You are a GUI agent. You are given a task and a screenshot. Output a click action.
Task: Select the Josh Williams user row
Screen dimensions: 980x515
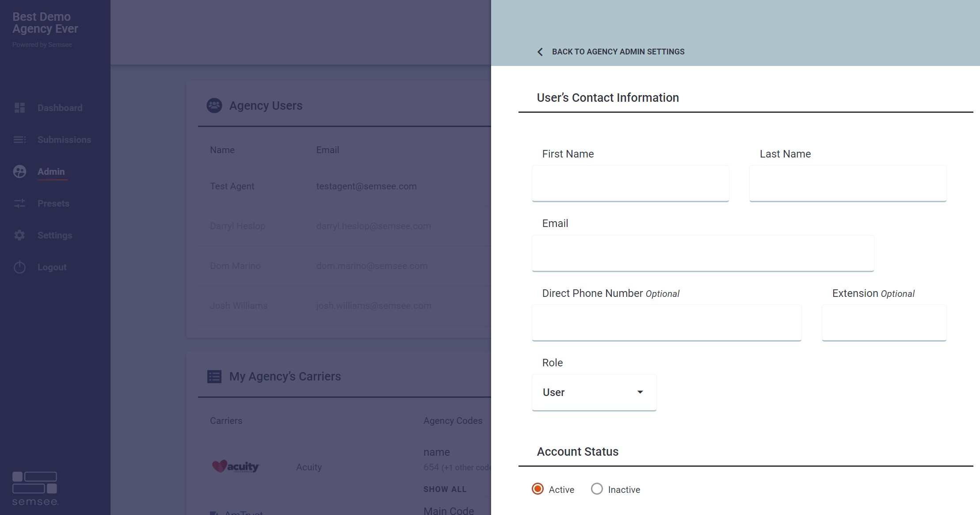coord(345,306)
